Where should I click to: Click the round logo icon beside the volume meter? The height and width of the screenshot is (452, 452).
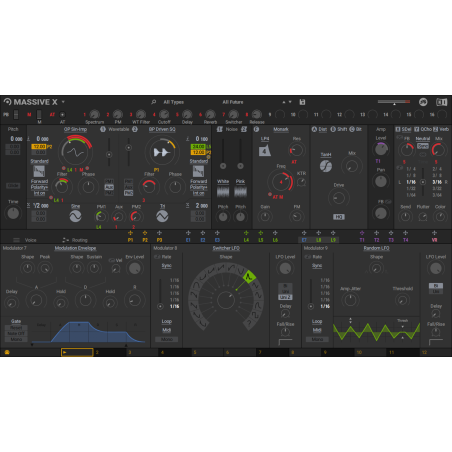[x=423, y=102]
